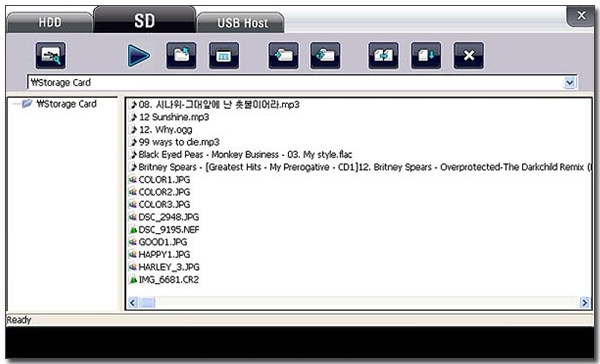600x364 pixels.
Task: Select file 99 ways to die.mp3
Action: pos(179,142)
